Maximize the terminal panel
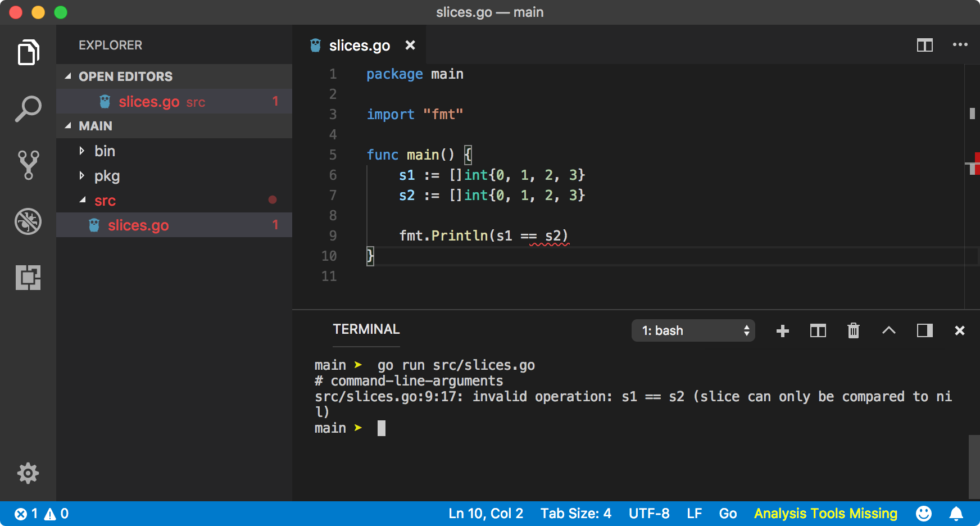This screenshot has height=526, width=980. point(924,330)
